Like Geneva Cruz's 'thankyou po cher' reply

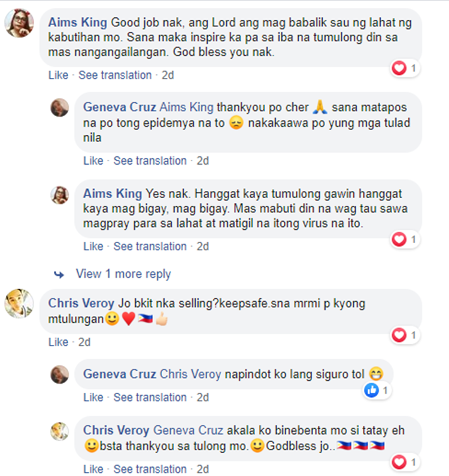(x=93, y=160)
